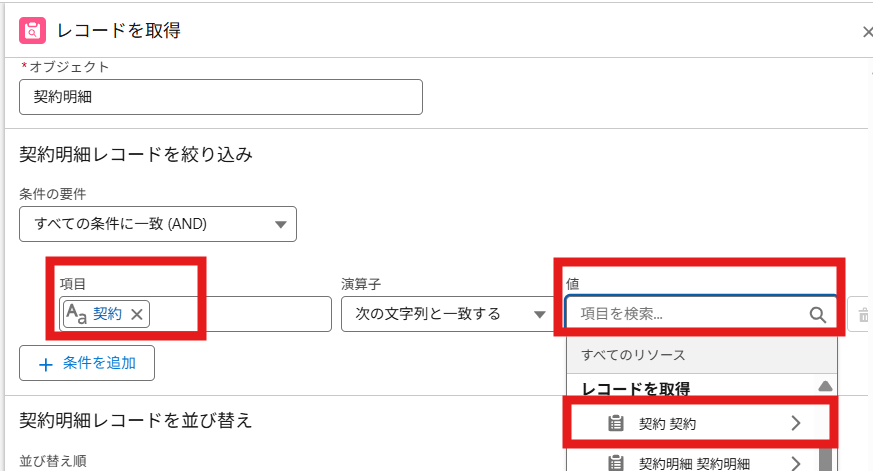Delete the condition row with trash icon
Screen dimensions: 873x471
click(x=862, y=315)
